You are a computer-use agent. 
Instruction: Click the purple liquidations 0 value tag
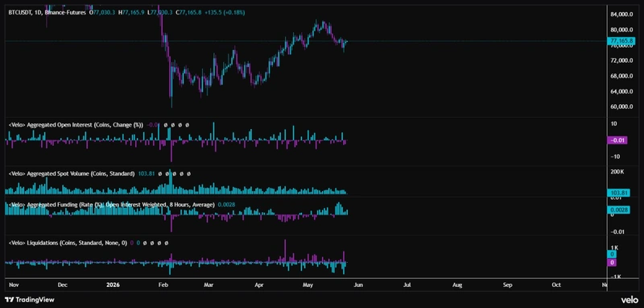tap(612, 262)
